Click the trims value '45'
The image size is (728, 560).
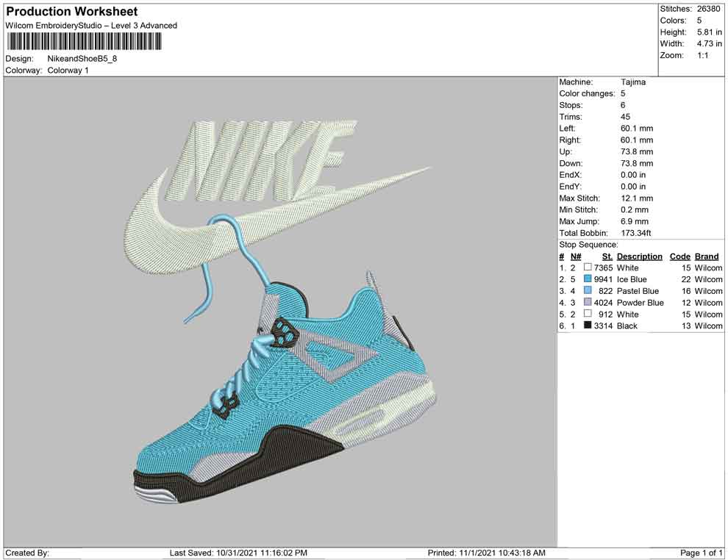click(625, 117)
